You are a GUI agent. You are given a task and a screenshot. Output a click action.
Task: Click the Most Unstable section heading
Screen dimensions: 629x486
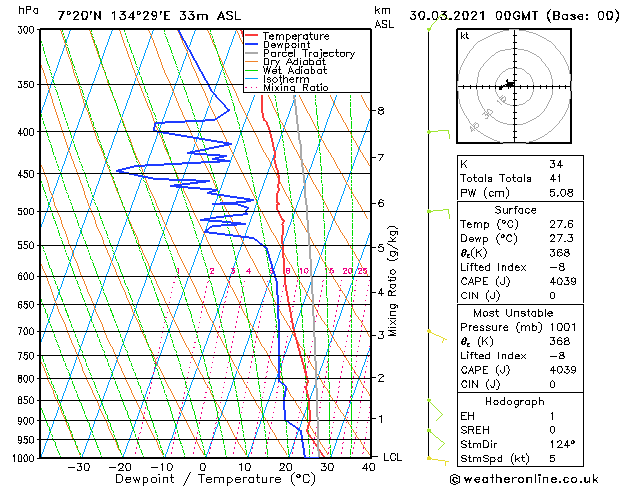[x=513, y=313]
